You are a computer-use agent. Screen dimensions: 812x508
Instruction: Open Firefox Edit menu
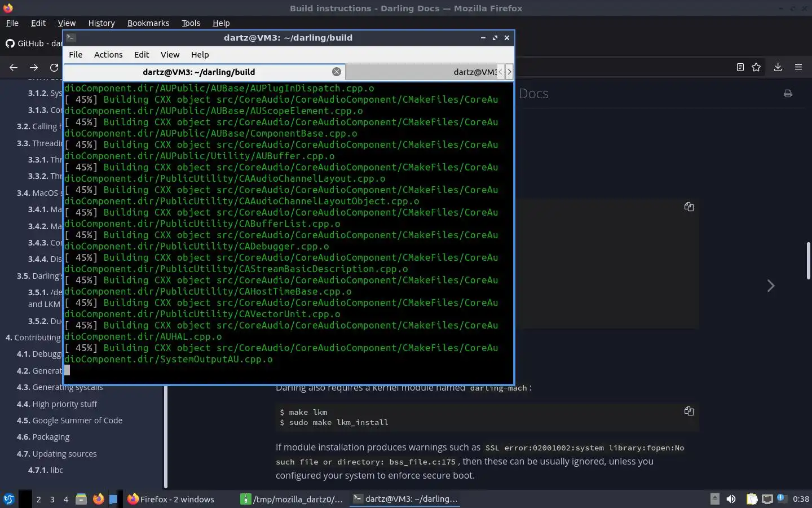(38, 23)
